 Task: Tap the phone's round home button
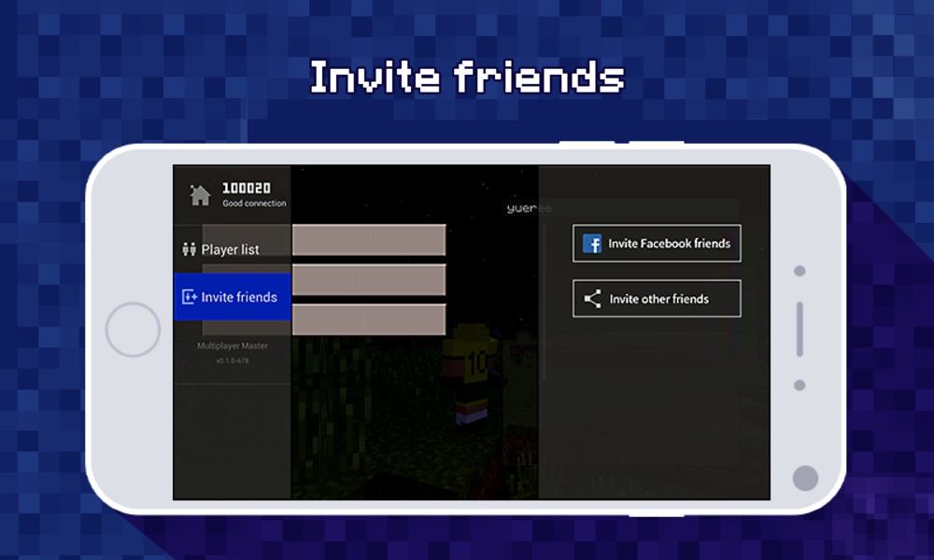(x=133, y=329)
